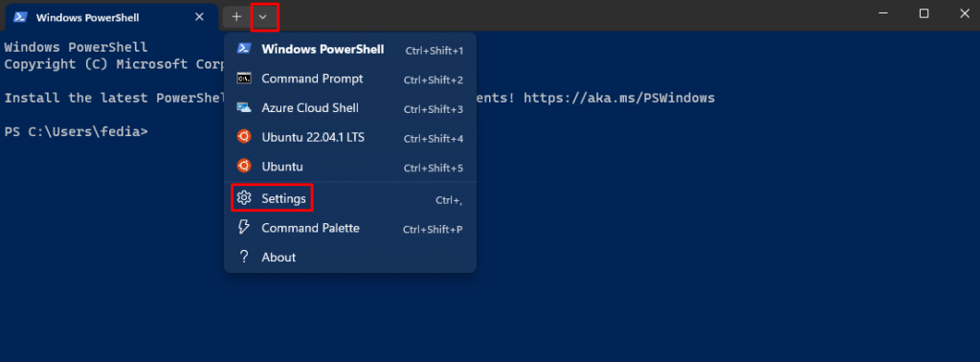
Task: Open a new tab with the plus button
Action: 236,17
